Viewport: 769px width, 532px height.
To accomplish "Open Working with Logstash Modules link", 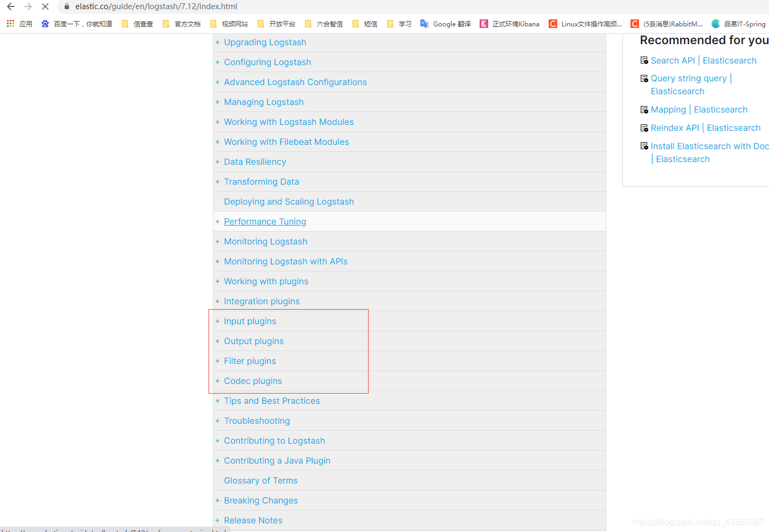I will (x=289, y=122).
